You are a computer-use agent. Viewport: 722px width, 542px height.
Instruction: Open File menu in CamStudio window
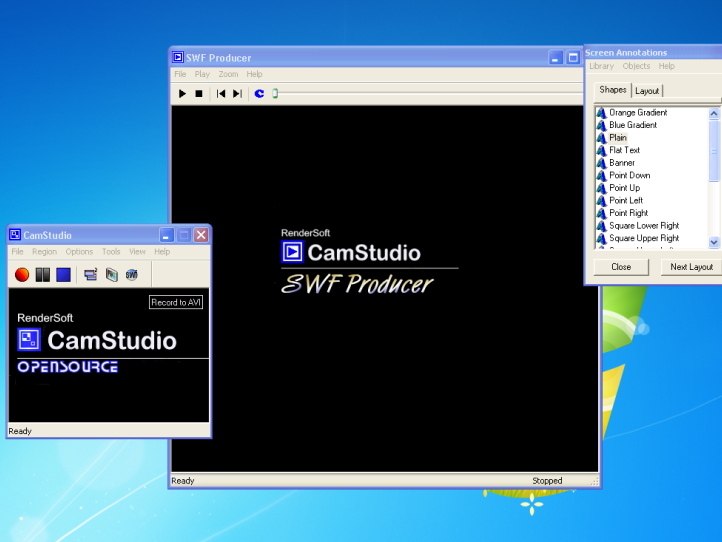pyautogui.click(x=17, y=251)
